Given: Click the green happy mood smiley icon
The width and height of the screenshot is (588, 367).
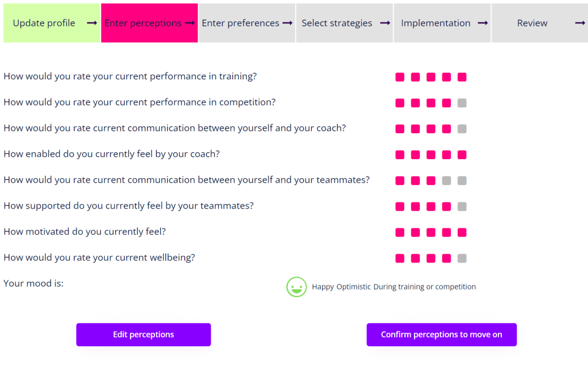Looking at the screenshot, I should pyautogui.click(x=296, y=287).
